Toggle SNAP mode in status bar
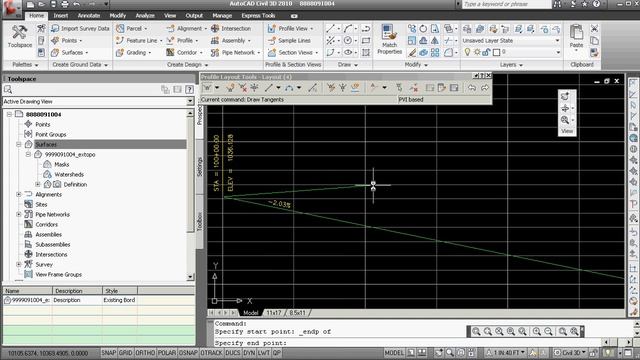 (x=108, y=353)
